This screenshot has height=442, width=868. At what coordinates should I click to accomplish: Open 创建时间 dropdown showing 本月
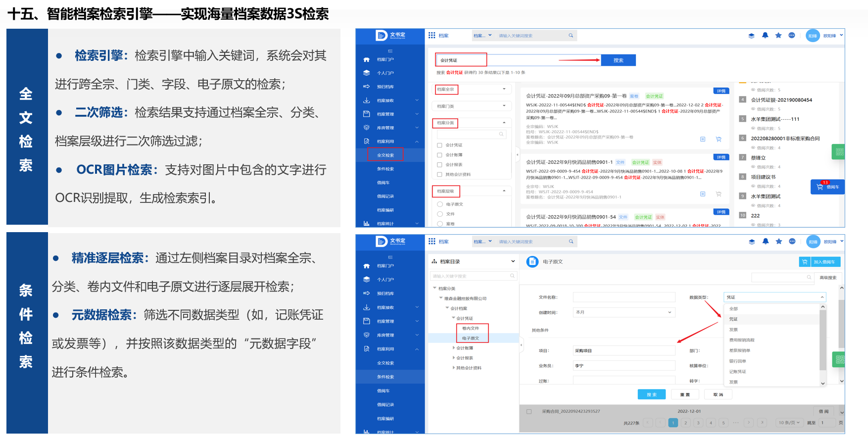pos(624,312)
